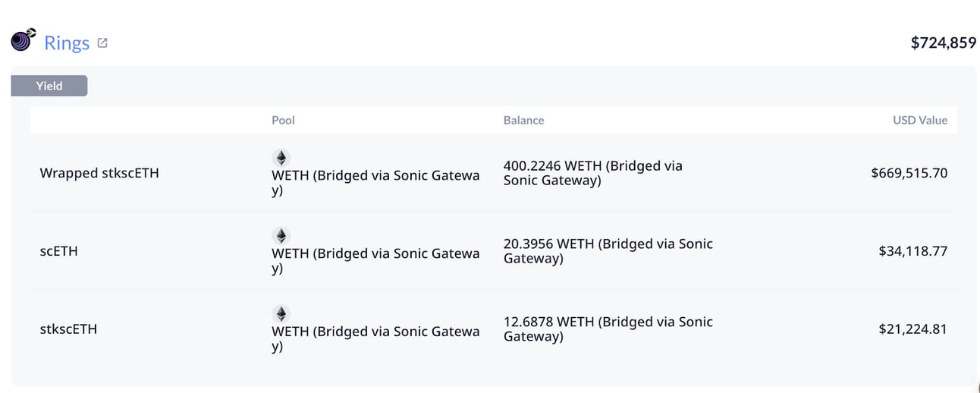
Task: Click the Ethereum icon in the Wrapped stkscETH row
Action: click(281, 158)
